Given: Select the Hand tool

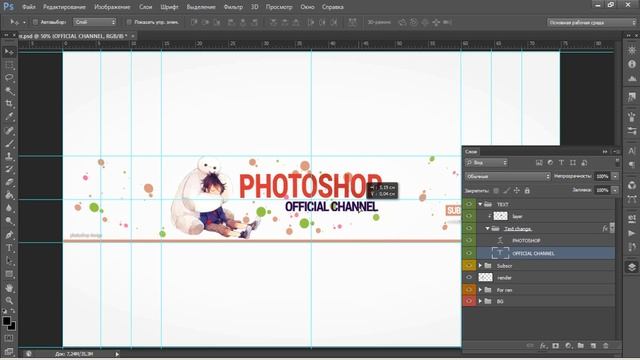Looking at the screenshot, I should pyautogui.click(x=9, y=288).
